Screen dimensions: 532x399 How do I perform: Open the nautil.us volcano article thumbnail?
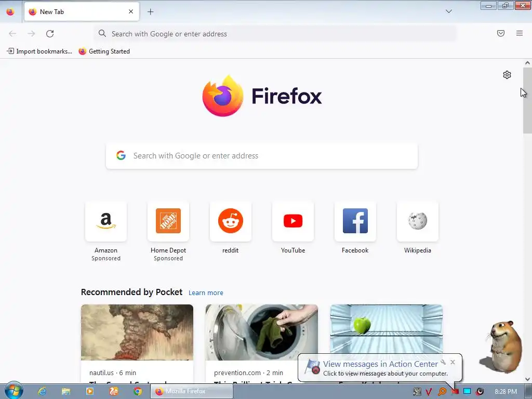click(137, 332)
